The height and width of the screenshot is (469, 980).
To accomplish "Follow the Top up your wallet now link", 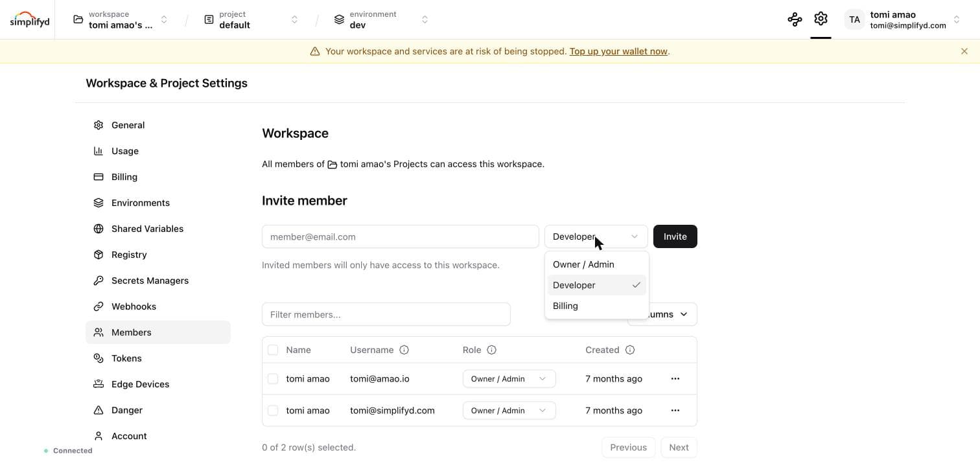I will click(618, 51).
